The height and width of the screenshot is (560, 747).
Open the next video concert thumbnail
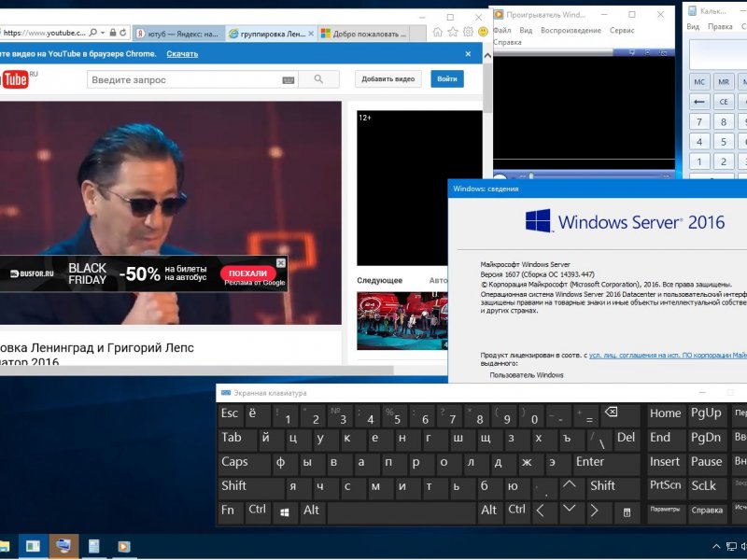[x=402, y=321]
